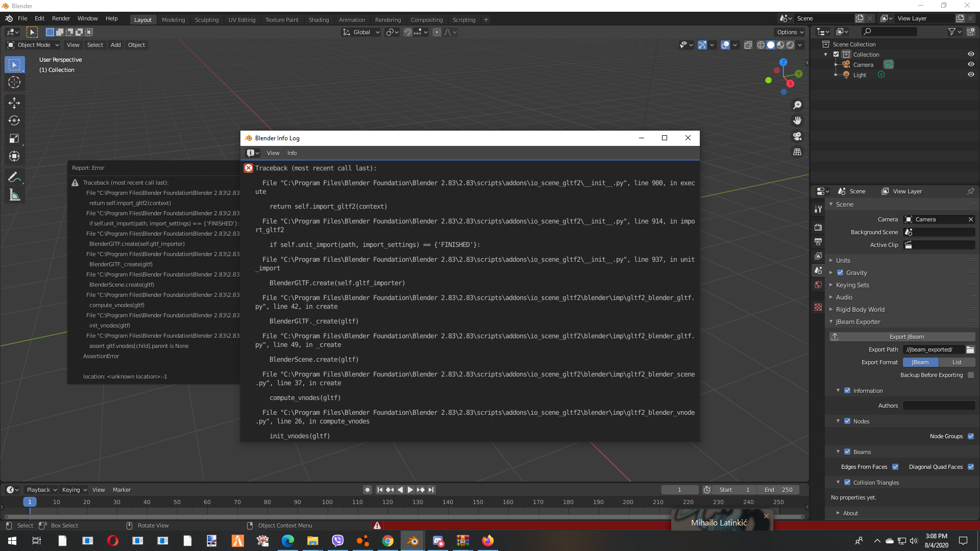Open the Tool properties tab icon
Viewport: 980px width, 551px height.
coord(818,209)
